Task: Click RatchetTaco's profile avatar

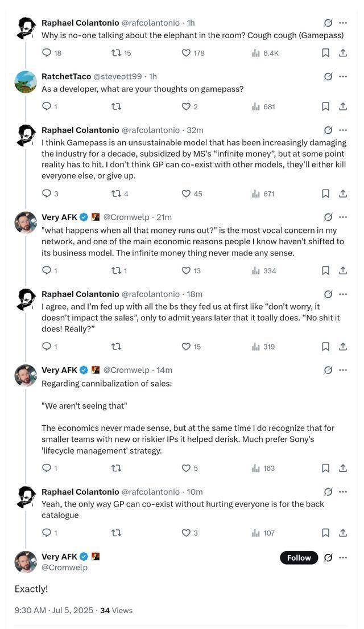Action: click(26, 82)
